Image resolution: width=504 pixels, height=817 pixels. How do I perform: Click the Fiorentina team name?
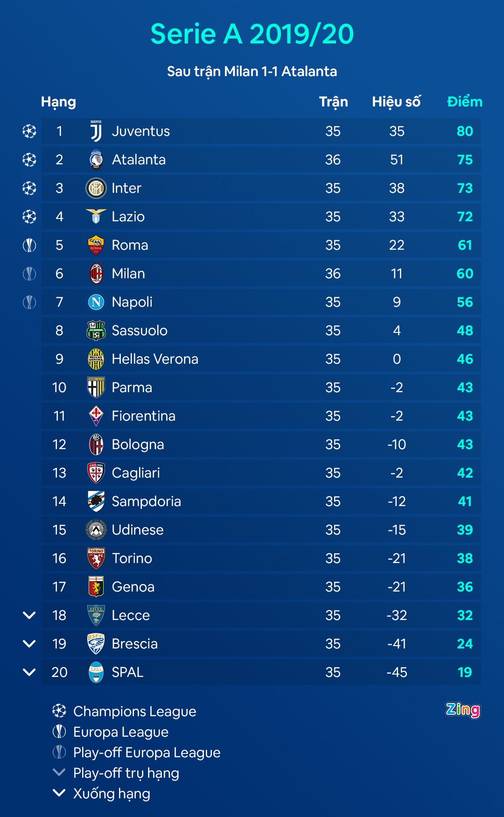pos(144,416)
